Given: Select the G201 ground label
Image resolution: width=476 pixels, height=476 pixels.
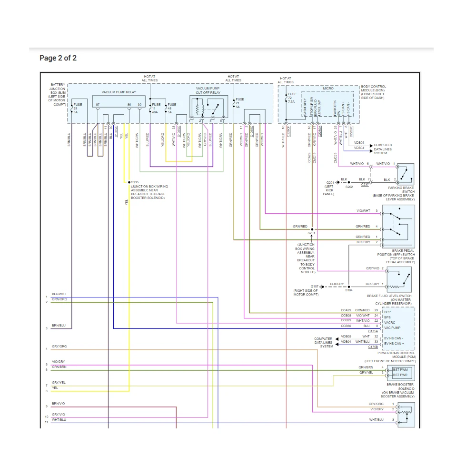Looking at the screenshot, I should (x=330, y=182).
